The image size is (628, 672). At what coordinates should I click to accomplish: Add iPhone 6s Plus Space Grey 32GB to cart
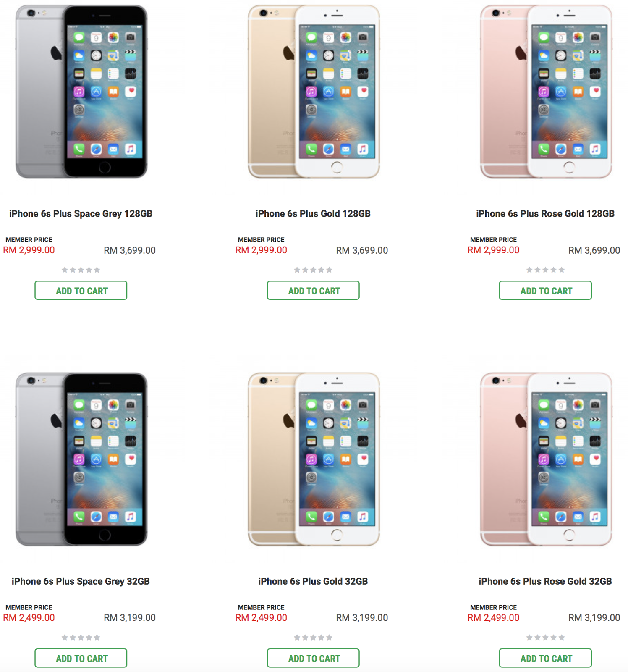coord(81,658)
